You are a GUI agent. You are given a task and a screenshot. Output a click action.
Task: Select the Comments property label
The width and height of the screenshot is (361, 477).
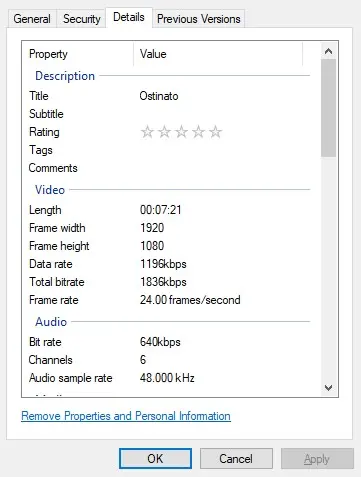(53, 168)
